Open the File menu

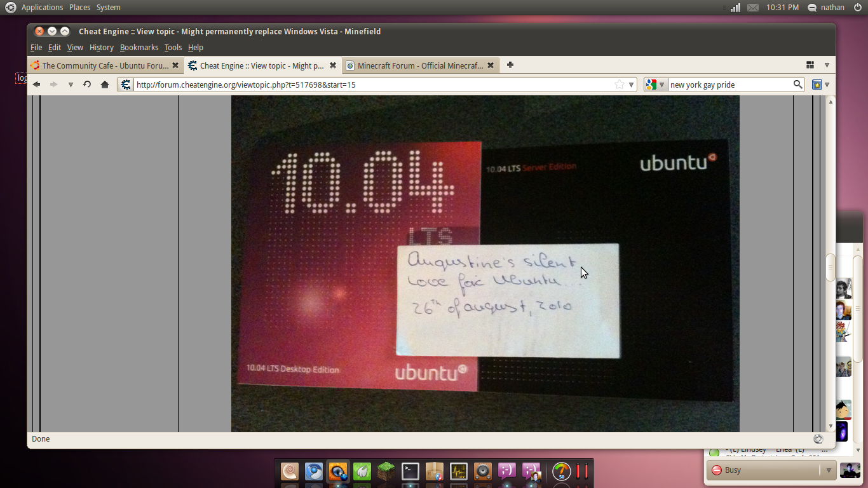(x=36, y=48)
